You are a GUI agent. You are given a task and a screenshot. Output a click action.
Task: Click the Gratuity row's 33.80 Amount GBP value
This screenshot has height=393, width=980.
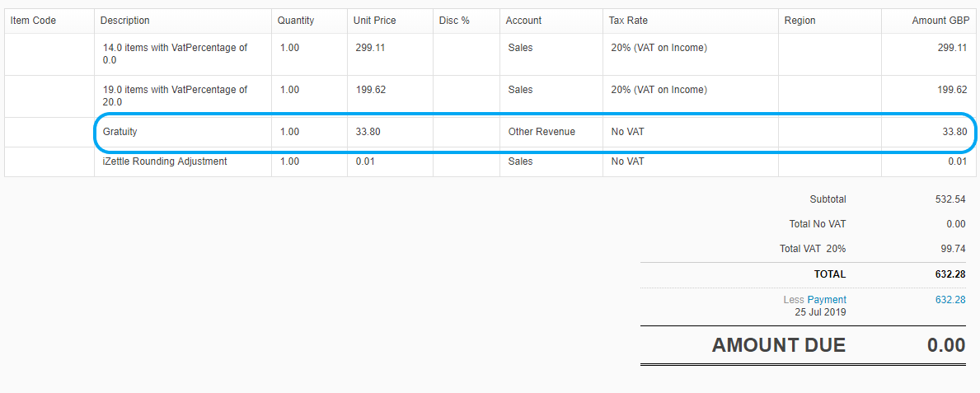coord(954,132)
